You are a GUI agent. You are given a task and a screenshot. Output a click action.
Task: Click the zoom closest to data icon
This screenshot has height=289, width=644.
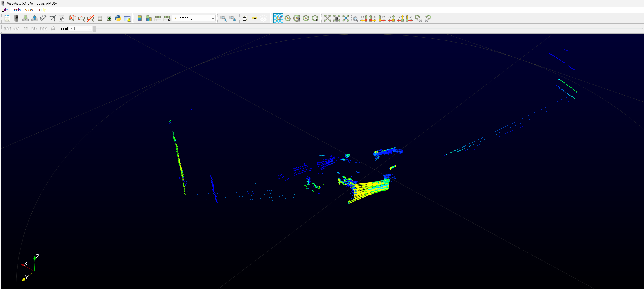tap(346, 18)
